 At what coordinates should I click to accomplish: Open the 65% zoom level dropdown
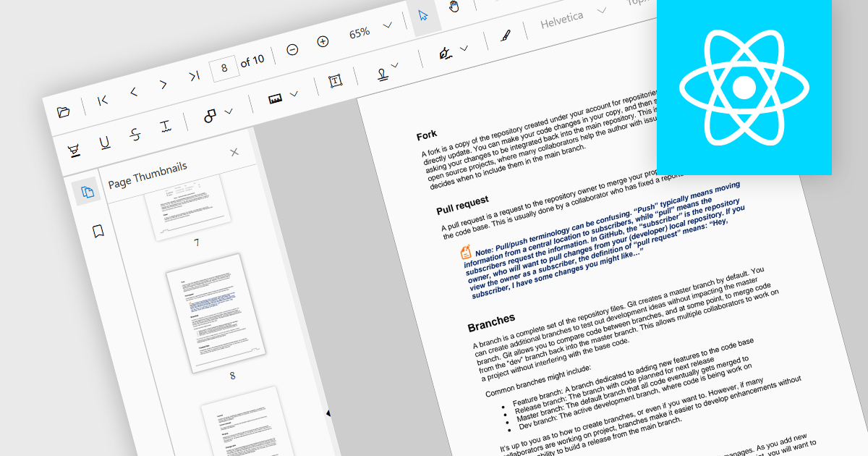(388, 25)
